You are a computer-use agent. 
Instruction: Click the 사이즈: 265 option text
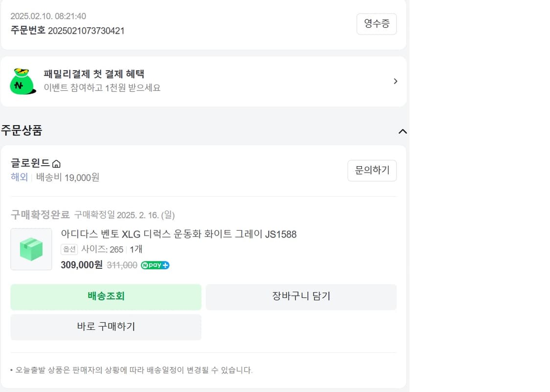[102, 249]
